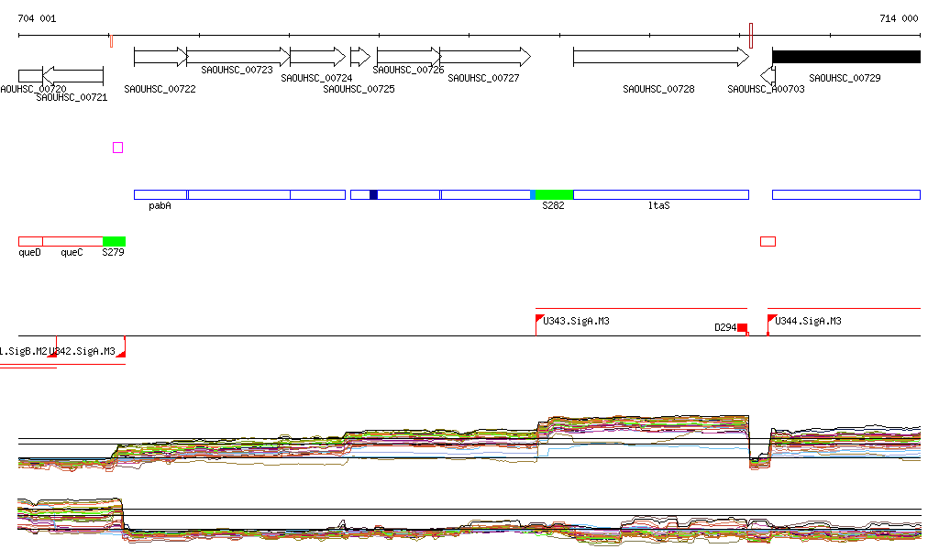Click the 714 000 position label

coord(898,18)
